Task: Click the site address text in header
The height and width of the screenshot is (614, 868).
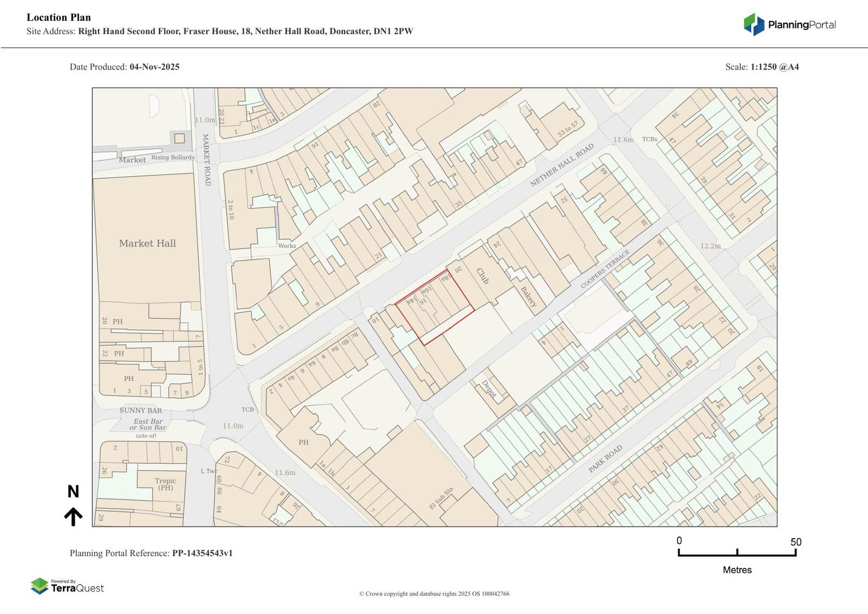Action: click(245, 31)
